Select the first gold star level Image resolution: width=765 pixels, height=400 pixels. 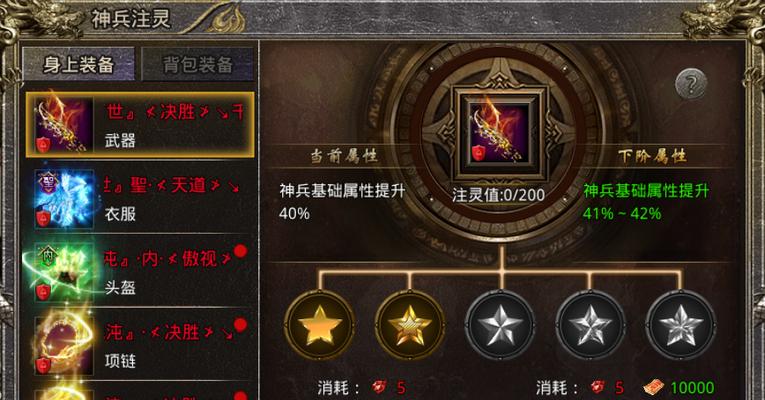320,324
